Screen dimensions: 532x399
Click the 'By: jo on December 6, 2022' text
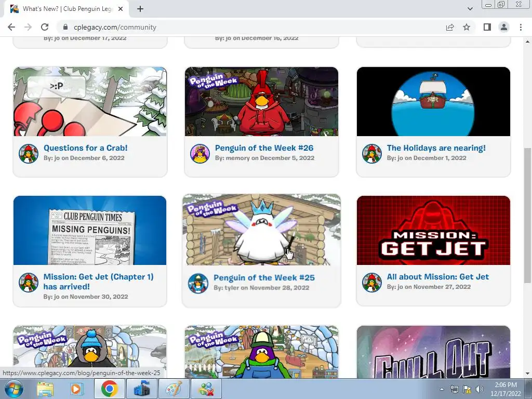(x=84, y=158)
